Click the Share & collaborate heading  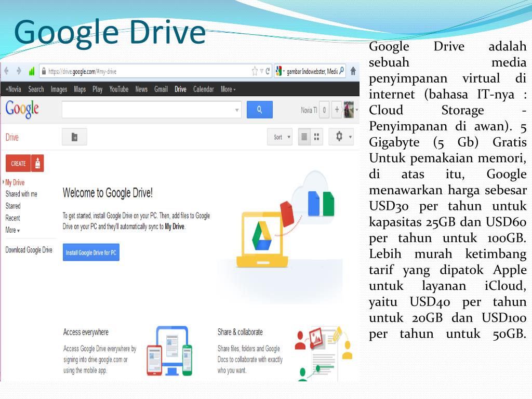point(240,332)
